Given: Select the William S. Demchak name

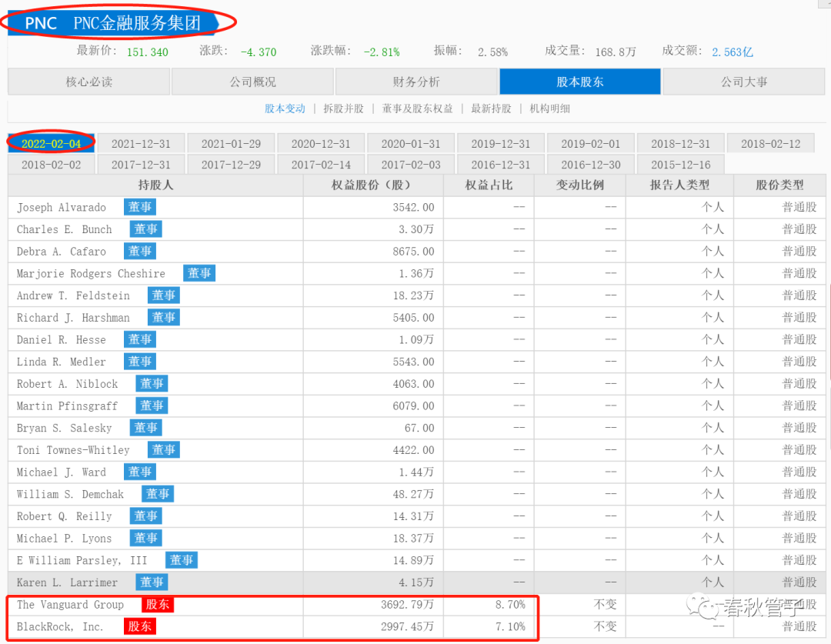Looking at the screenshot, I should (70, 494).
